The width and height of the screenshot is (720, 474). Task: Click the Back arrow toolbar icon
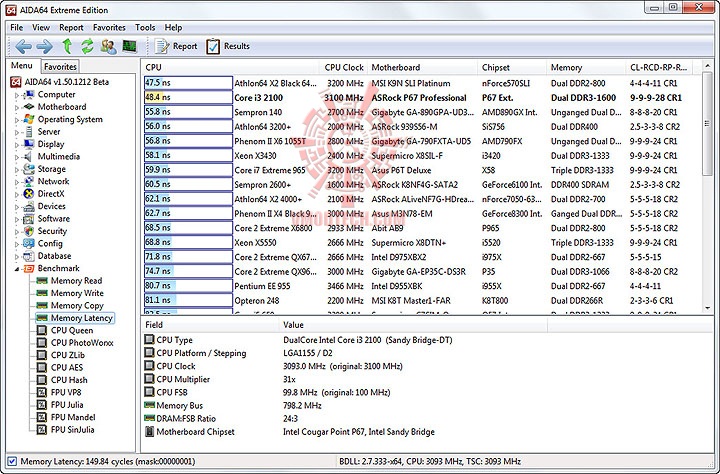click(23, 46)
